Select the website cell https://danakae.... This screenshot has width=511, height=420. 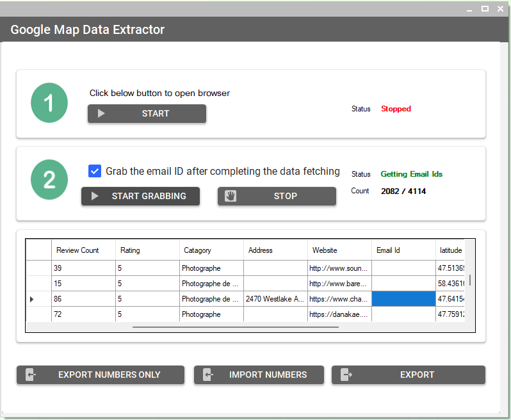339,314
